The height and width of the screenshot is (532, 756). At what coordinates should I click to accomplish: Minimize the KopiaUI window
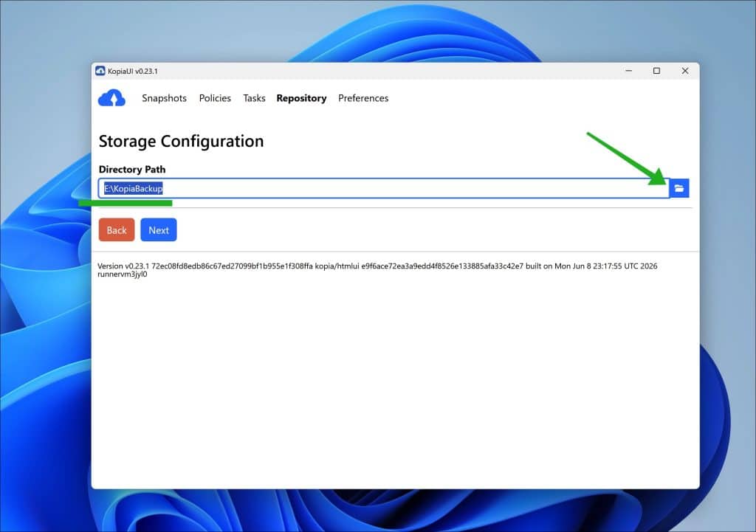tap(629, 70)
